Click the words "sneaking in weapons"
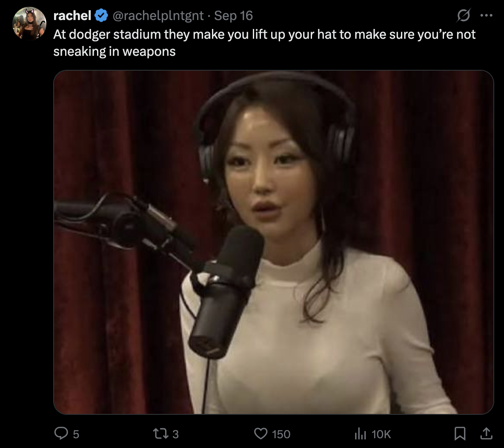The height and width of the screenshot is (448, 504). click(x=115, y=52)
